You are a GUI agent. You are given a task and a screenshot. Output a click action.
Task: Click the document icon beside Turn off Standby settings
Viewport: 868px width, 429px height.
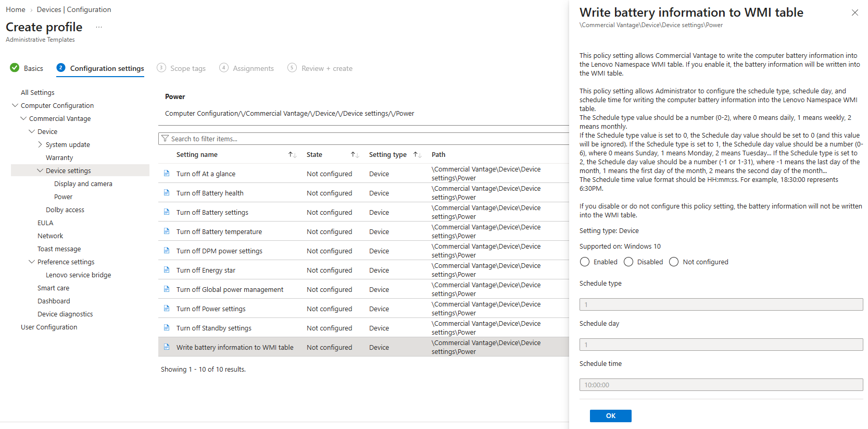tap(167, 327)
